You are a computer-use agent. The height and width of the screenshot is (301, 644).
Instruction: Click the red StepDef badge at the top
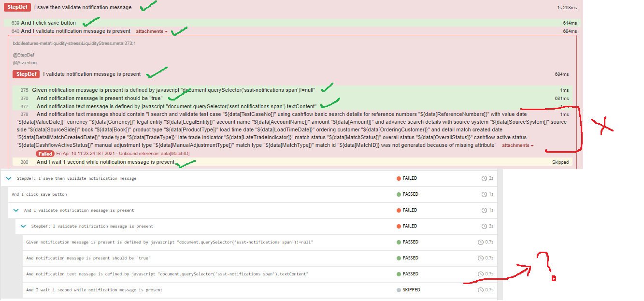click(17, 7)
